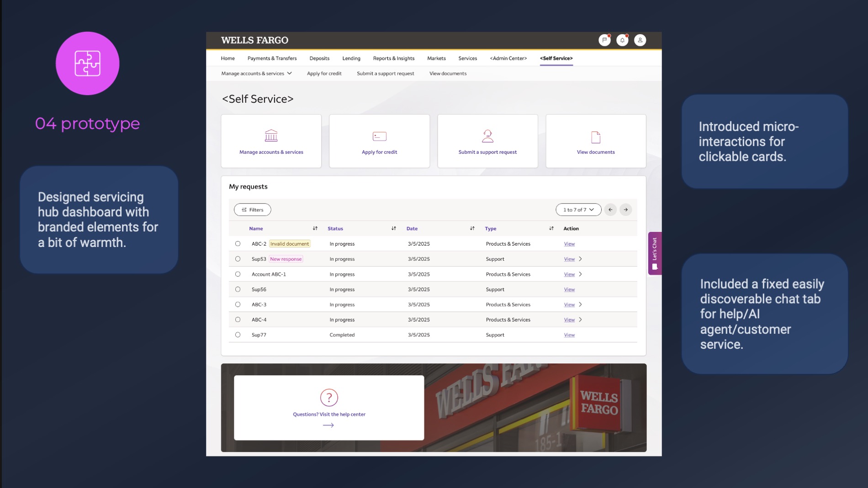The height and width of the screenshot is (488, 868).
Task: Click the flag messages icon in header
Action: (604, 40)
